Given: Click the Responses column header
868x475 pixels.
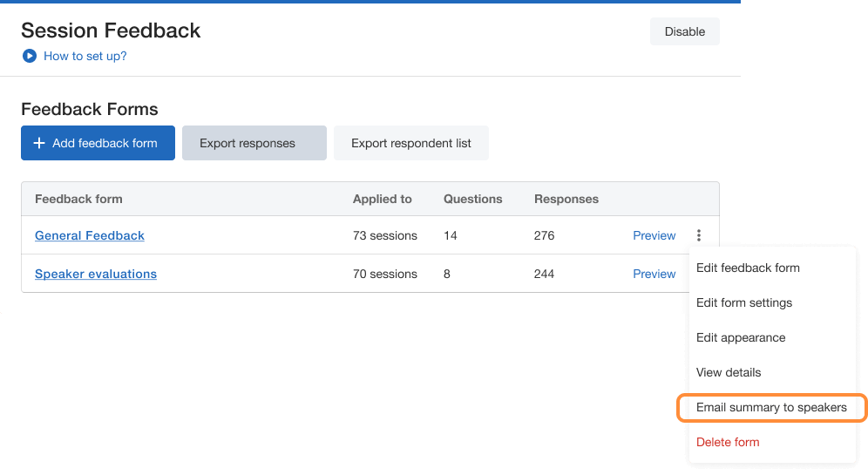Looking at the screenshot, I should (566, 199).
